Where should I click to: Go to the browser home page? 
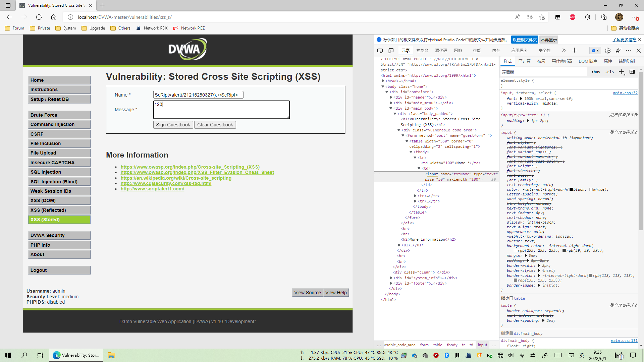tap(54, 17)
